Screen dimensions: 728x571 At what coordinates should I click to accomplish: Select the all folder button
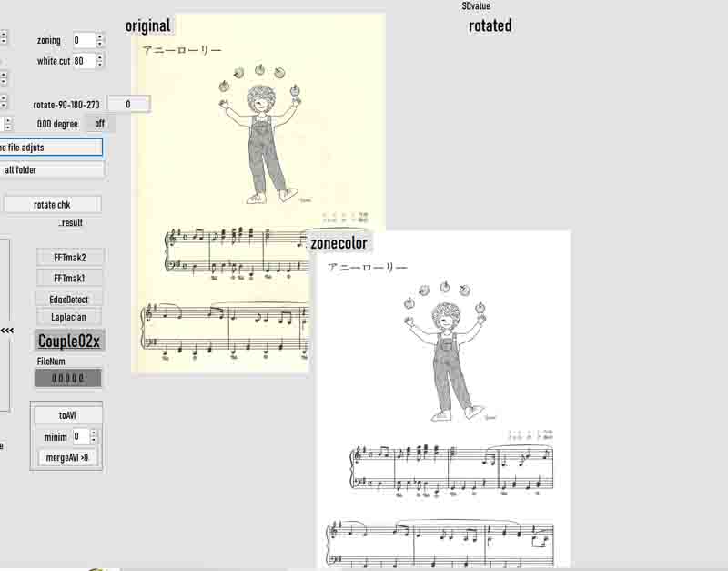point(51,170)
